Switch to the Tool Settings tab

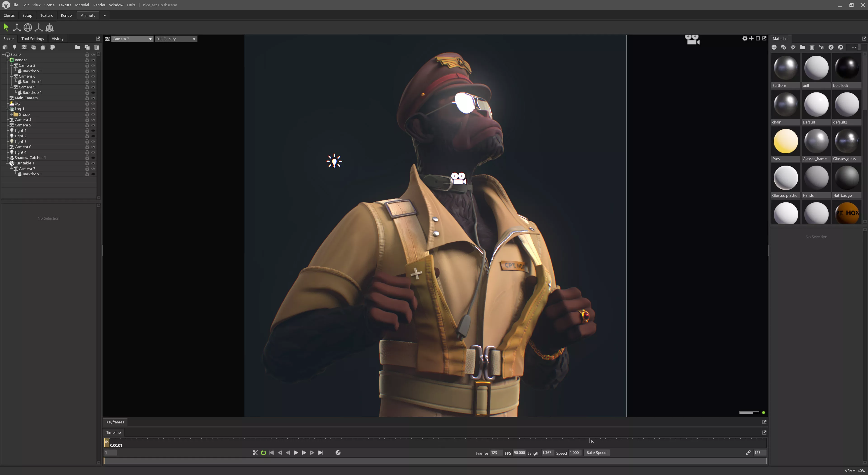point(32,39)
